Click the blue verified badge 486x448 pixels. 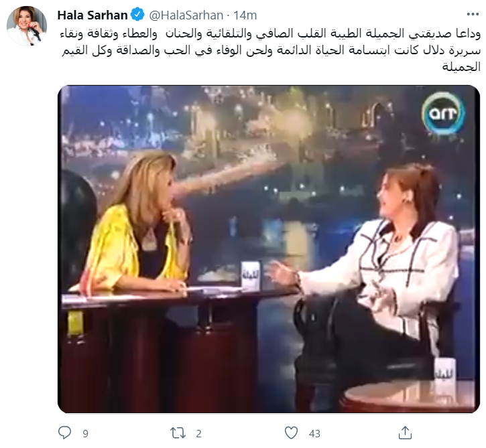coord(137,15)
